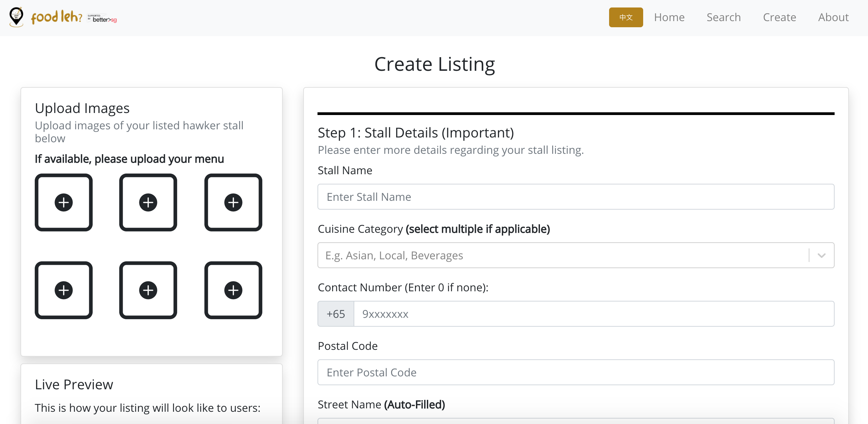The height and width of the screenshot is (424, 868).
Task: Go to the Home page
Action: 669,17
